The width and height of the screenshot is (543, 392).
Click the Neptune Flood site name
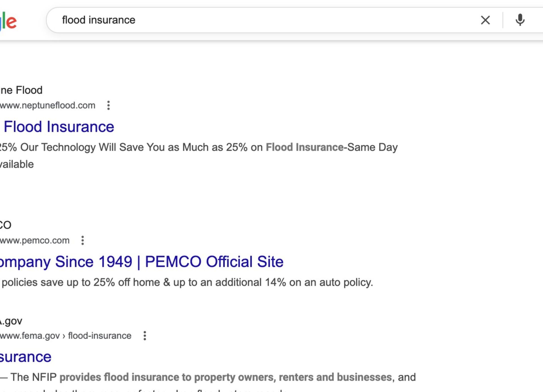tap(21, 90)
